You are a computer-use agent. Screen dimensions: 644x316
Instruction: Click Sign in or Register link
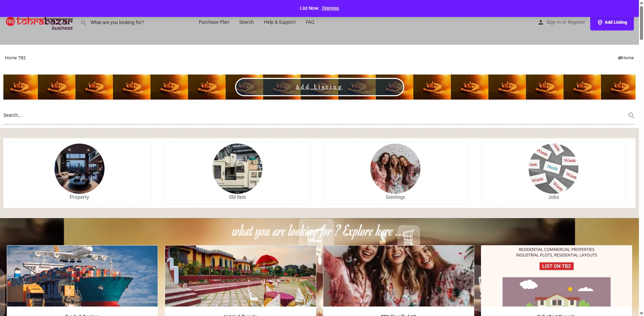566,22
